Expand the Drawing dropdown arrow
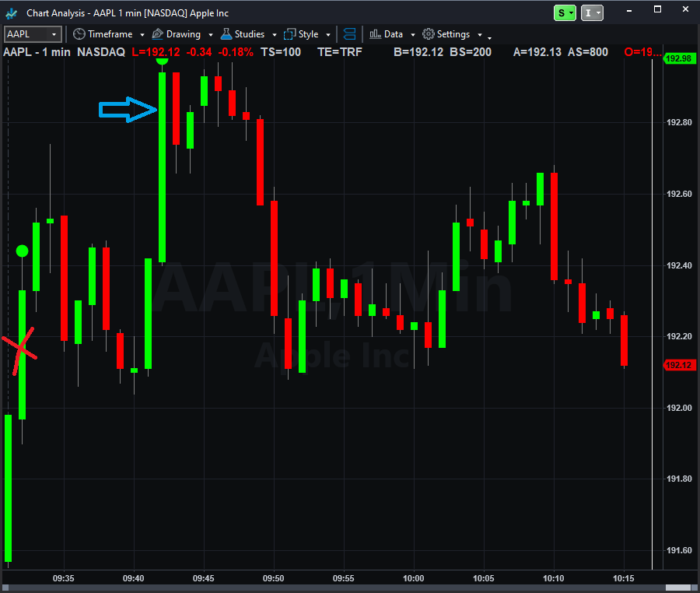This screenshot has width=700, height=593. [211, 35]
